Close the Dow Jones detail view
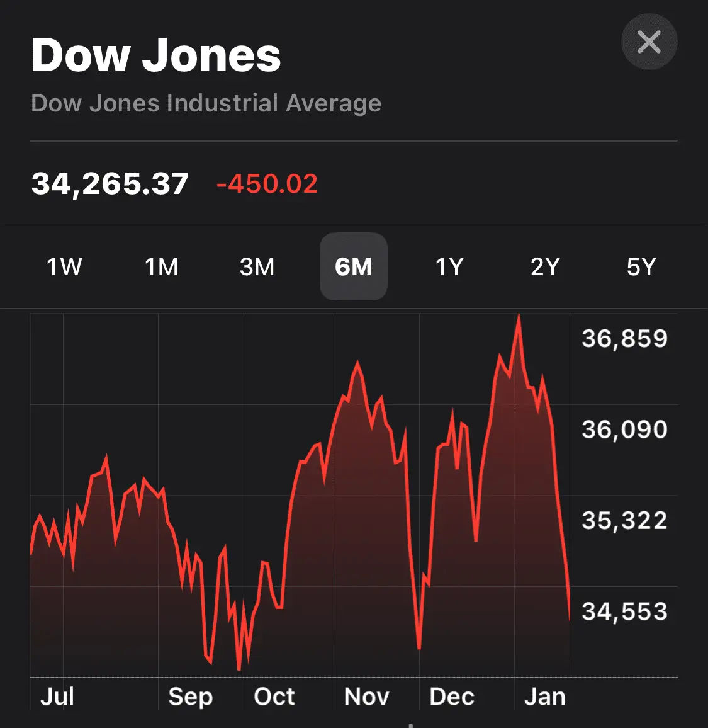The width and height of the screenshot is (708, 728). tap(649, 42)
